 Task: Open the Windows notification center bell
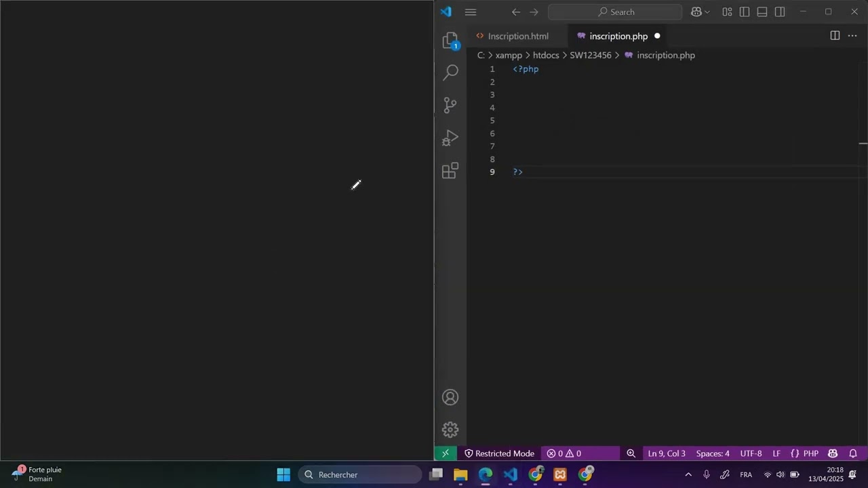tap(853, 474)
